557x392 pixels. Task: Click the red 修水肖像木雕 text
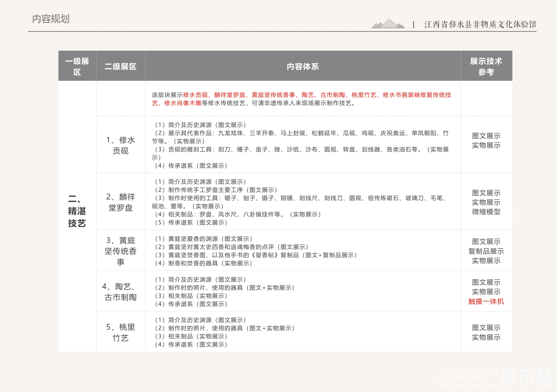click(182, 103)
